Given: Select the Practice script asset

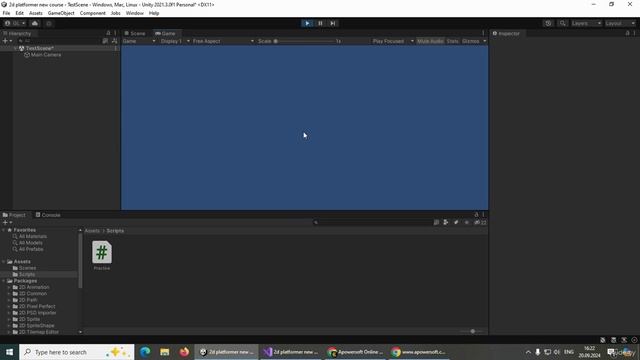Looking at the screenshot, I should (x=102, y=256).
